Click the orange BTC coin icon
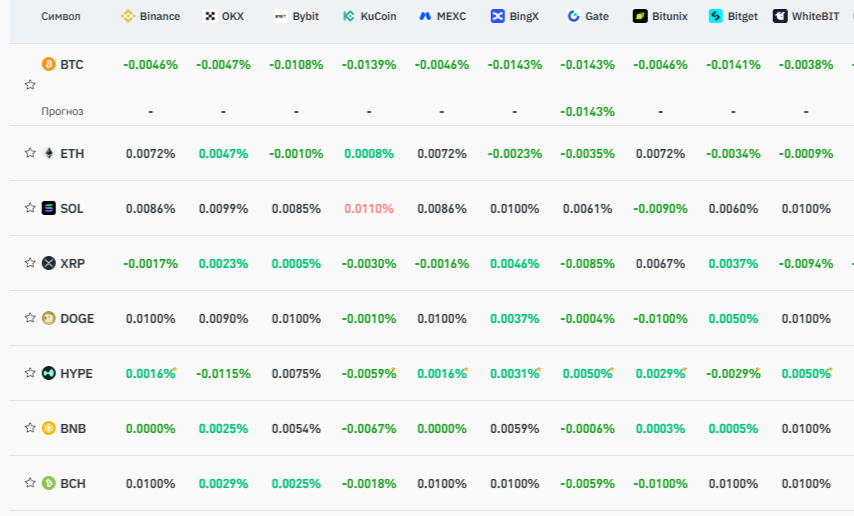This screenshot has width=854, height=516. coord(48,64)
